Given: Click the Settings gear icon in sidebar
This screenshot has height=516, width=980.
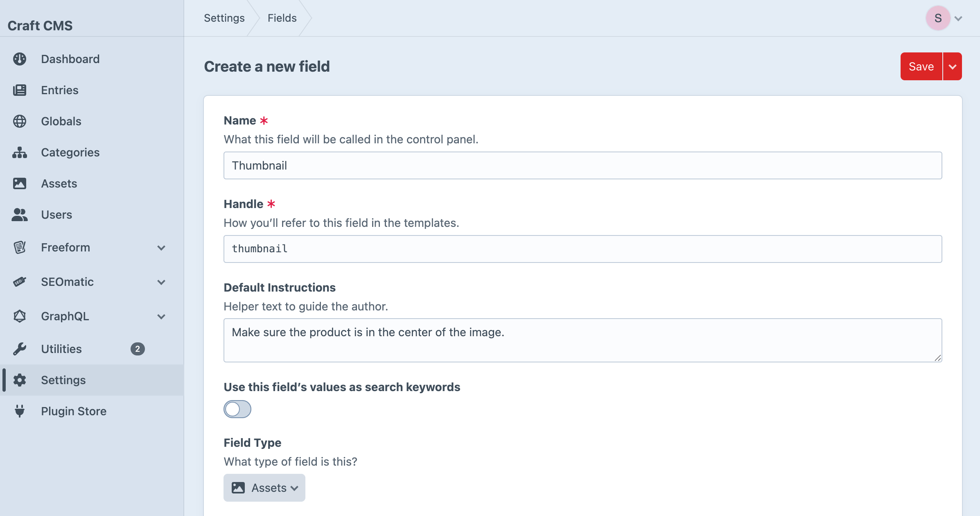Looking at the screenshot, I should pyautogui.click(x=20, y=380).
